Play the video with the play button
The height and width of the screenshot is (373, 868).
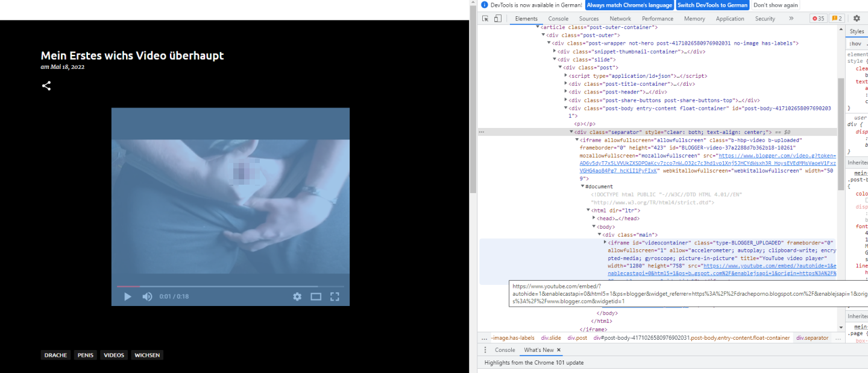coord(128,296)
